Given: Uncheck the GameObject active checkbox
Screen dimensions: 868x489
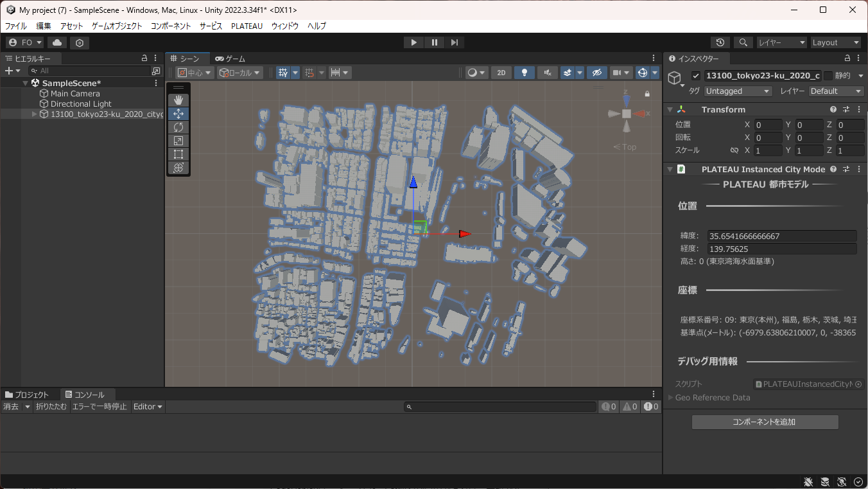Looking at the screenshot, I should [695, 76].
